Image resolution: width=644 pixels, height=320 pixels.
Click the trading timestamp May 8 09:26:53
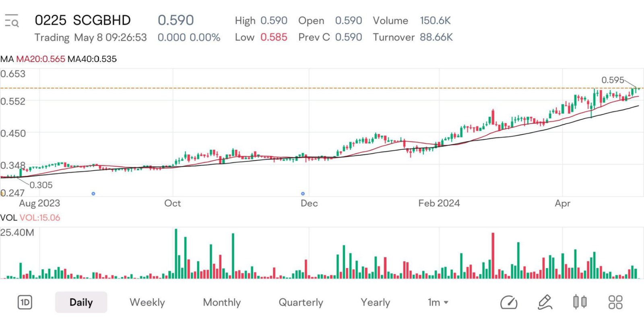pos(111,38)
